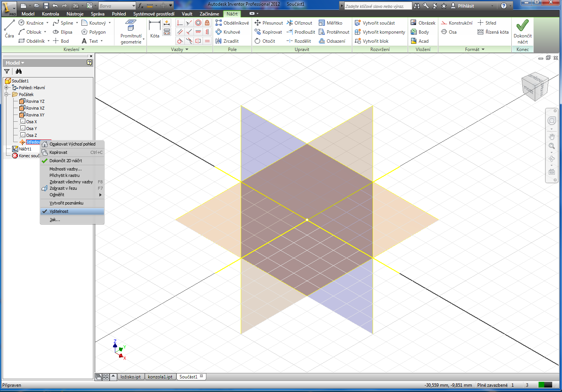Viewport: 562px width, 392px height.
Task: Apply the lock (fix) constraint
Action: (207, 23)
